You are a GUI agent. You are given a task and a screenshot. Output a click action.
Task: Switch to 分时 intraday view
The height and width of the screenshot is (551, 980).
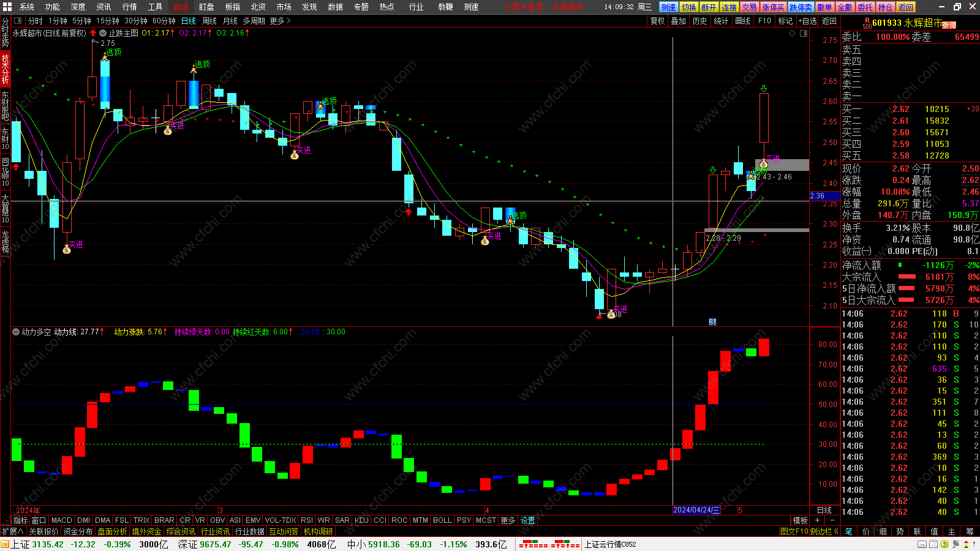(36, 21)
